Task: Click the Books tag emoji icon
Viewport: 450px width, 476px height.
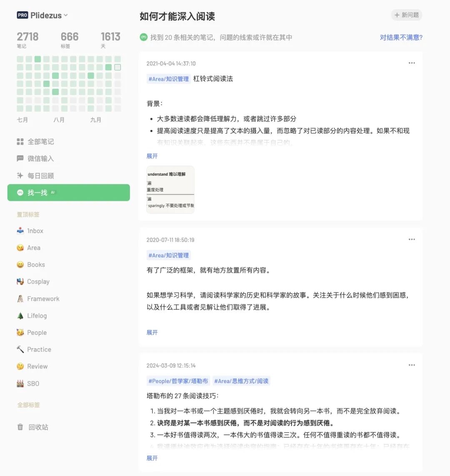Action: point(20,265)
